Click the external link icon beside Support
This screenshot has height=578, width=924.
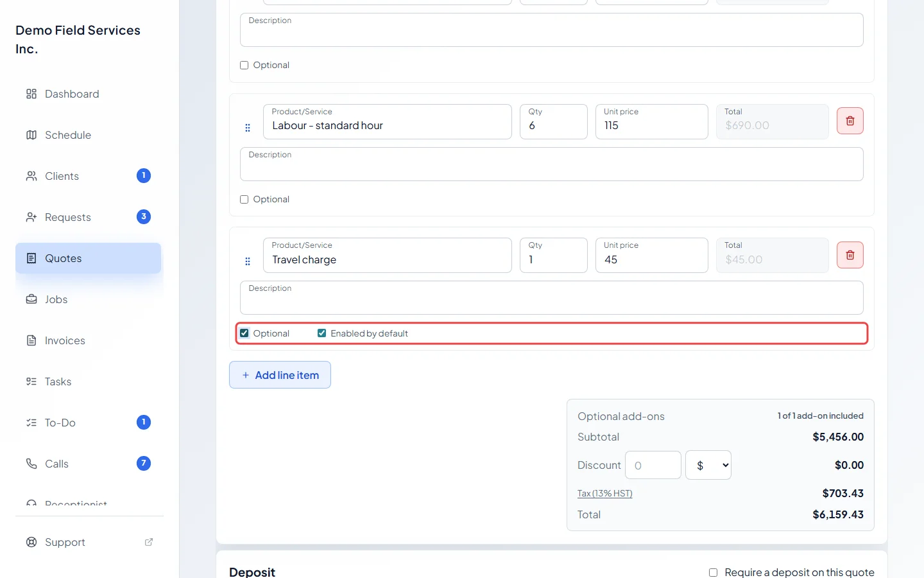(x=149, y=542)
